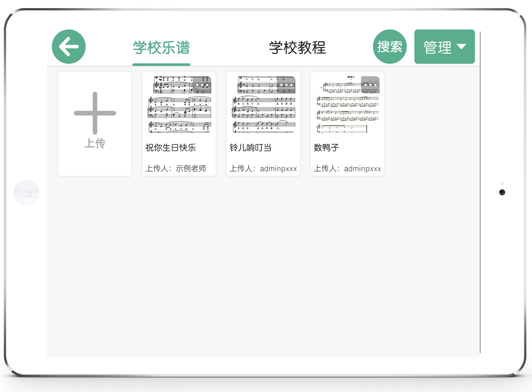The width and height of the screenshot is (532, 392).
Task: Open the 祝你生日快乐 sheet music thumbnail
Action: (x=179, y=104)
